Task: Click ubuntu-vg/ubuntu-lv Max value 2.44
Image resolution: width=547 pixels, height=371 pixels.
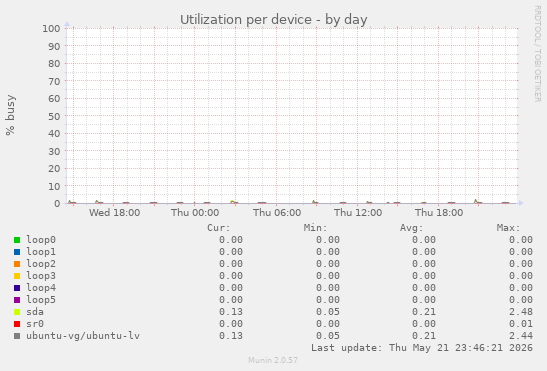Action: [x=521, y=336]
